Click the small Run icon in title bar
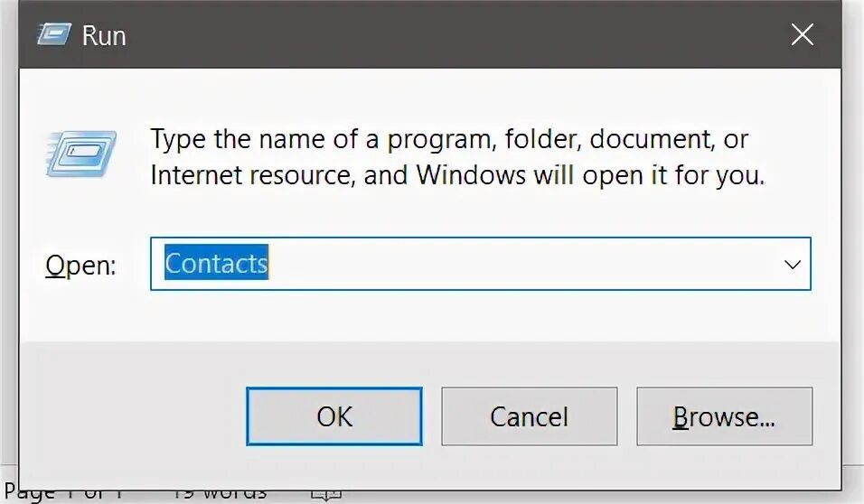 pos(54,34)
